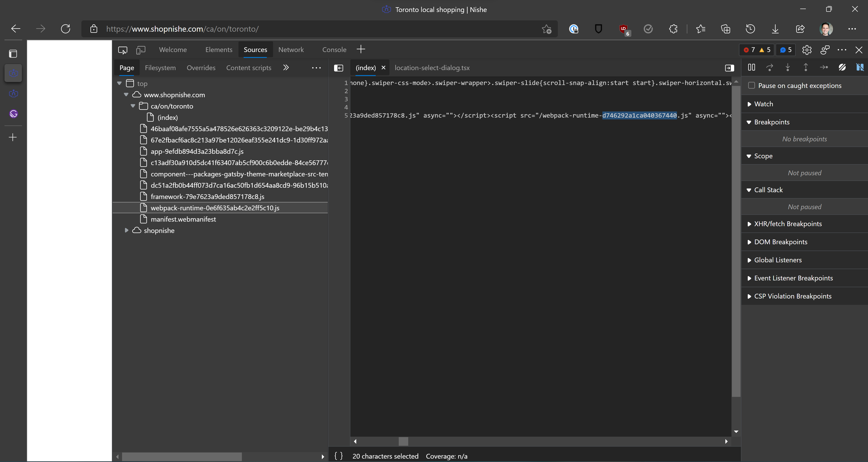This screenshot has width=868, height=462.
Task: Add a new DevTools tab with plus
Action: click(361, 49)
